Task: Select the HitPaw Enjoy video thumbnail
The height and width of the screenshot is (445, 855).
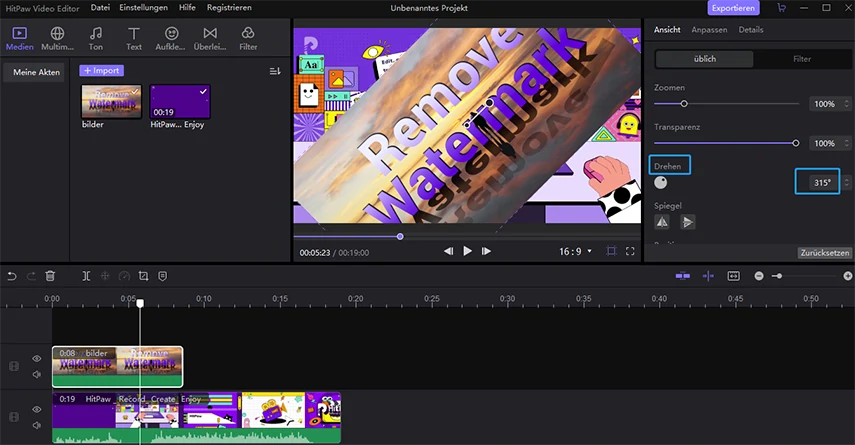Action: (180, 101)
